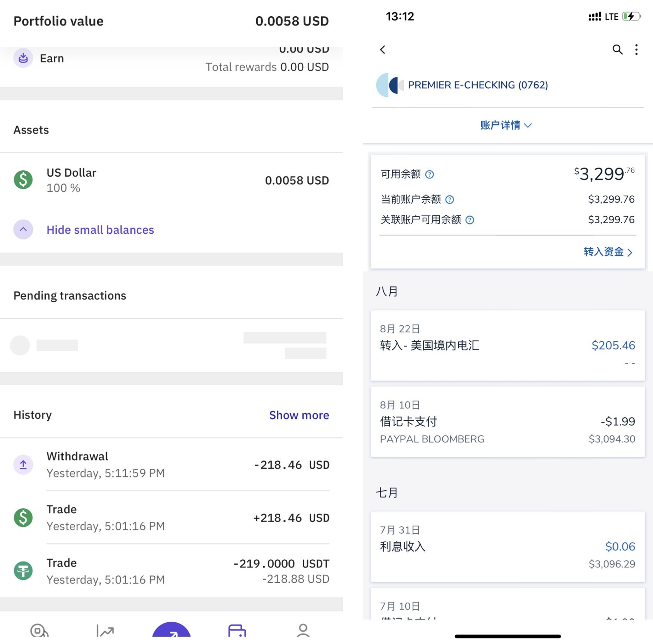Screen dimensions: 653x644
Task: Switch to the markets chart tab
Action: pos(105,631)
